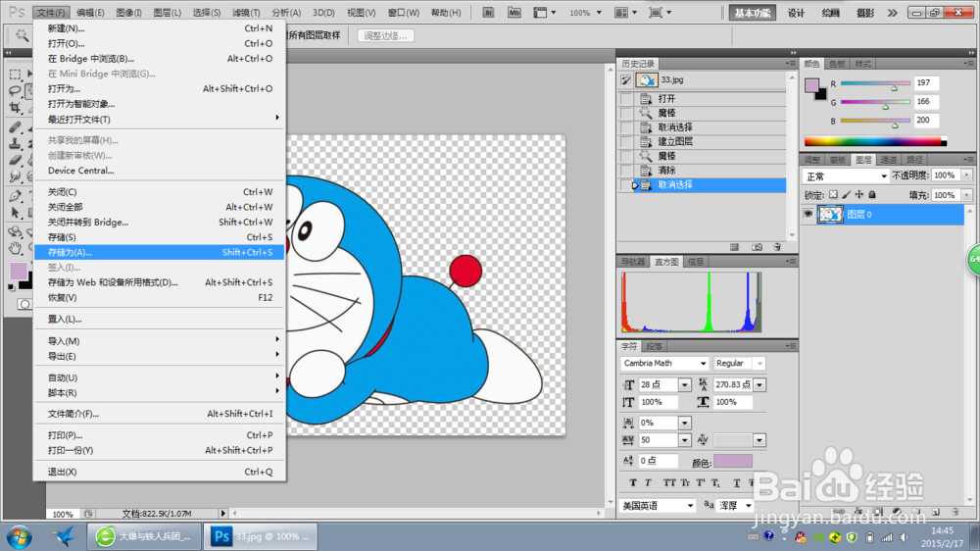980x551 pixels.
Task: Reset default foreground and background colors
Action: pyautogui.click(x=11, y=287)
